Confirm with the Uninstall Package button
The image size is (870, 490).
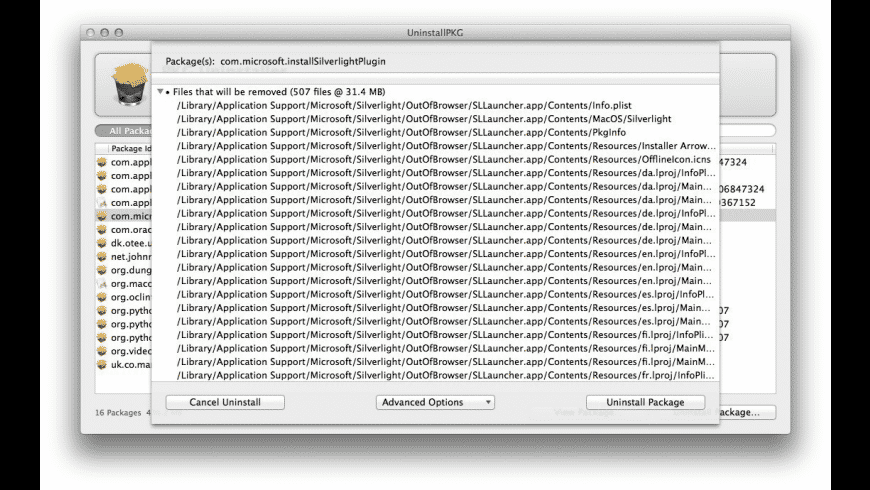click(x=645, y=402)
